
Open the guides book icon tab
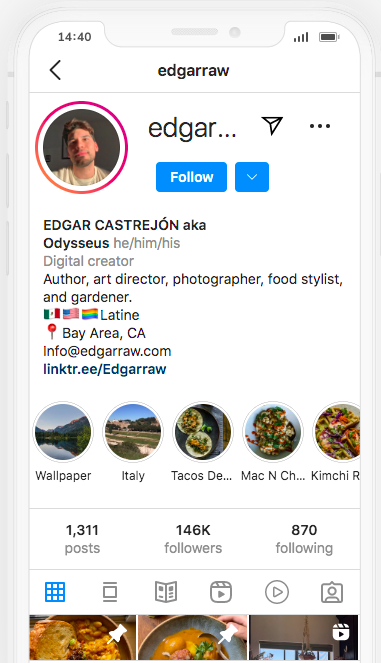click(x=166, y=592)
